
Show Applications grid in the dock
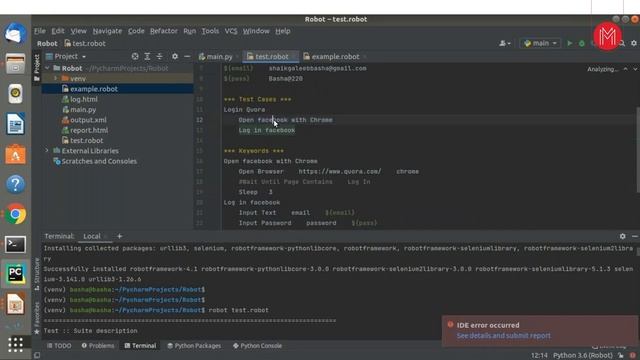[x=15, y=344]
